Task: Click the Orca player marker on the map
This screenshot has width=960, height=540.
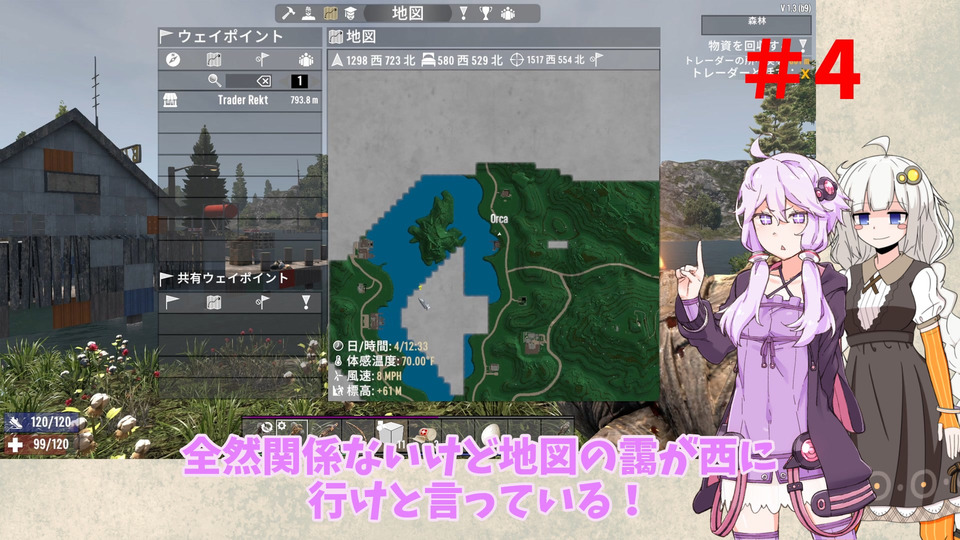Action: [x=499, y=233]
